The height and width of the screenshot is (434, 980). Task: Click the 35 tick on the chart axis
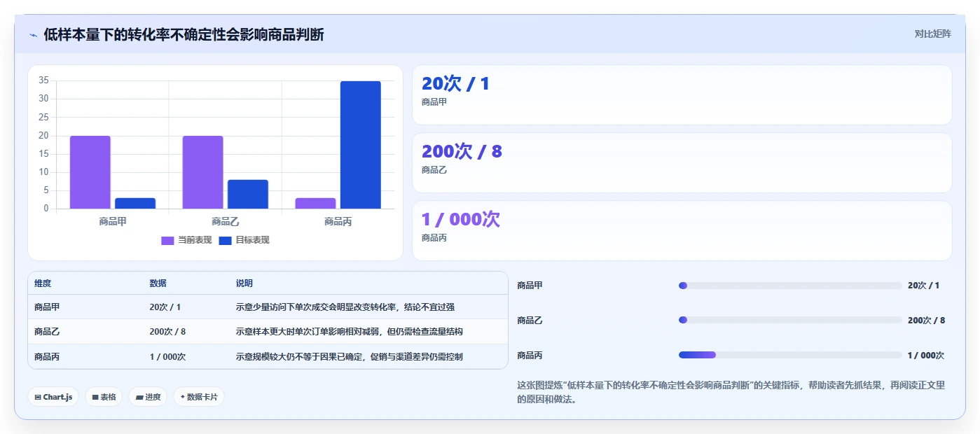tap(43, 80)
